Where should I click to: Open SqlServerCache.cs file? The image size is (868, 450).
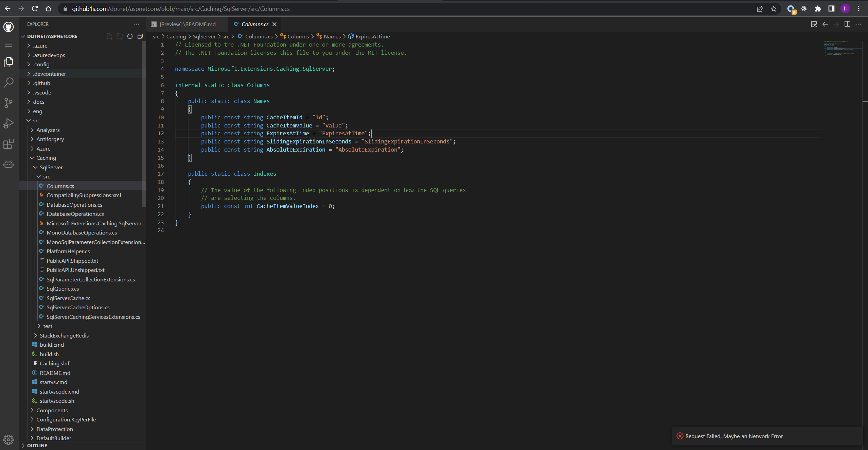(x=82, y=298)
